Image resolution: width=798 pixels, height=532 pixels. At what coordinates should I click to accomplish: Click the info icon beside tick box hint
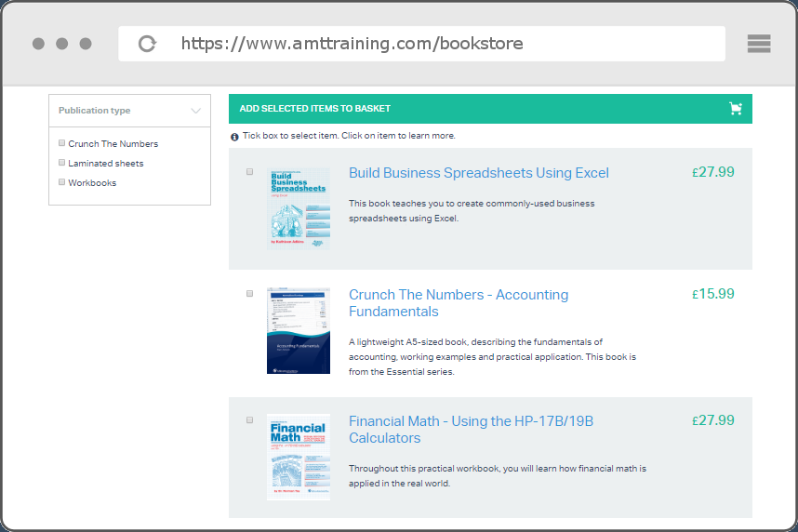[x=234, y=137]
